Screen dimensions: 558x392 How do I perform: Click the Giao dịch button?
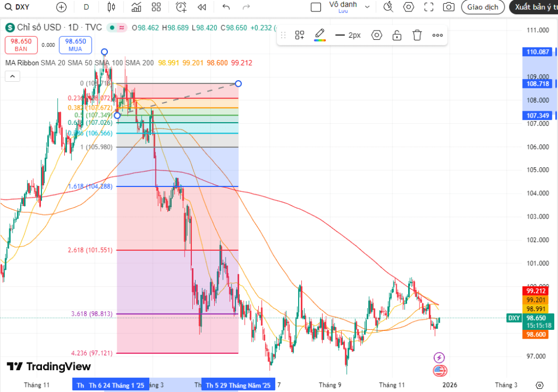482,7
